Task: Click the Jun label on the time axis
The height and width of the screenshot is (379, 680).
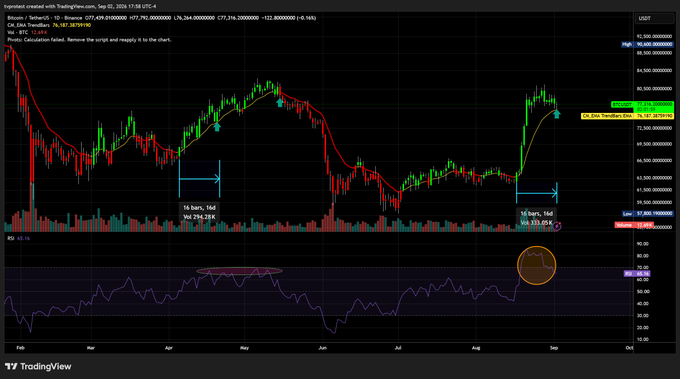Action: [322, 348]
